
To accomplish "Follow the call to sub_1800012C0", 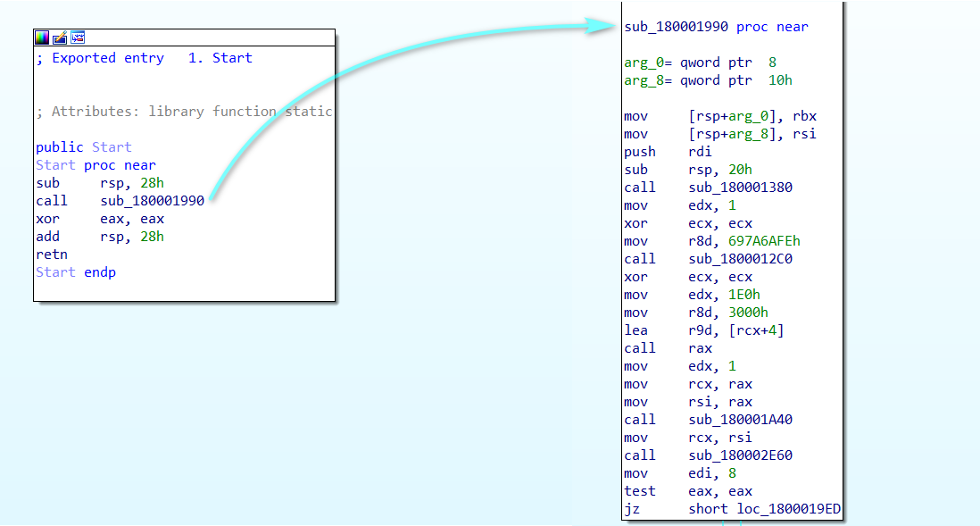I will click(741, 259).
